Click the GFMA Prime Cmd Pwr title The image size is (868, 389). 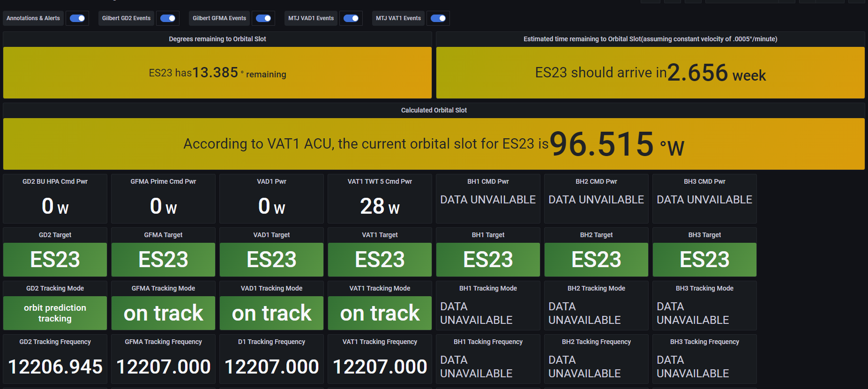pyautogui.click(x=163, y=181)
